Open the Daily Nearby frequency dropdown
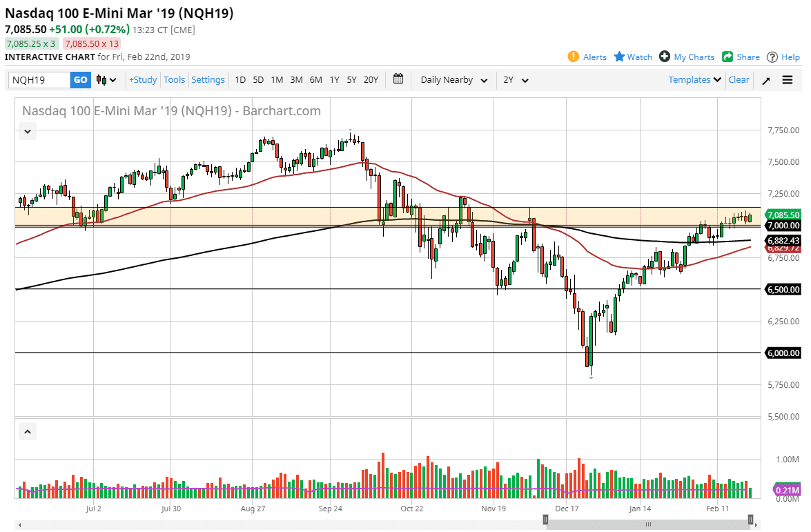Image resolution: width=811 pixels, height=532 pixels. point(452,79)
